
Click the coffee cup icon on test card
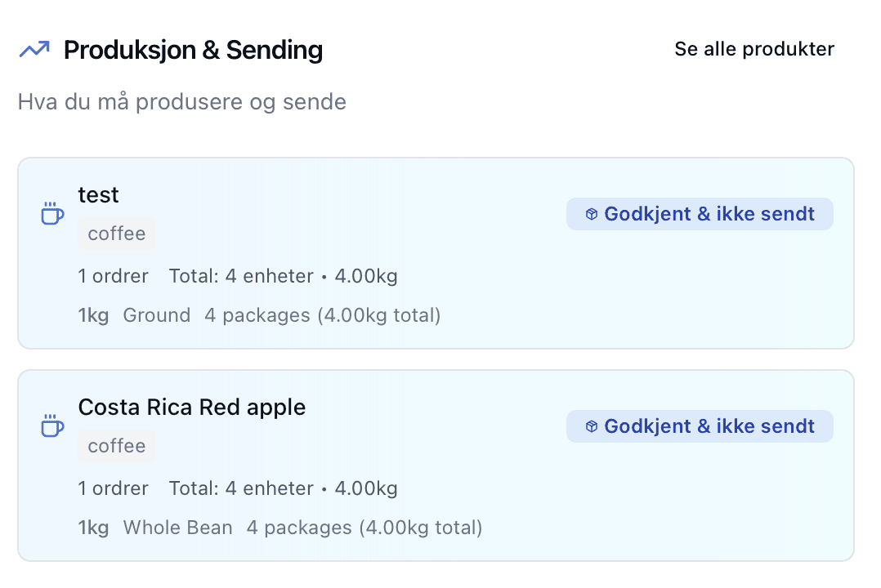(x=52, y=214)
